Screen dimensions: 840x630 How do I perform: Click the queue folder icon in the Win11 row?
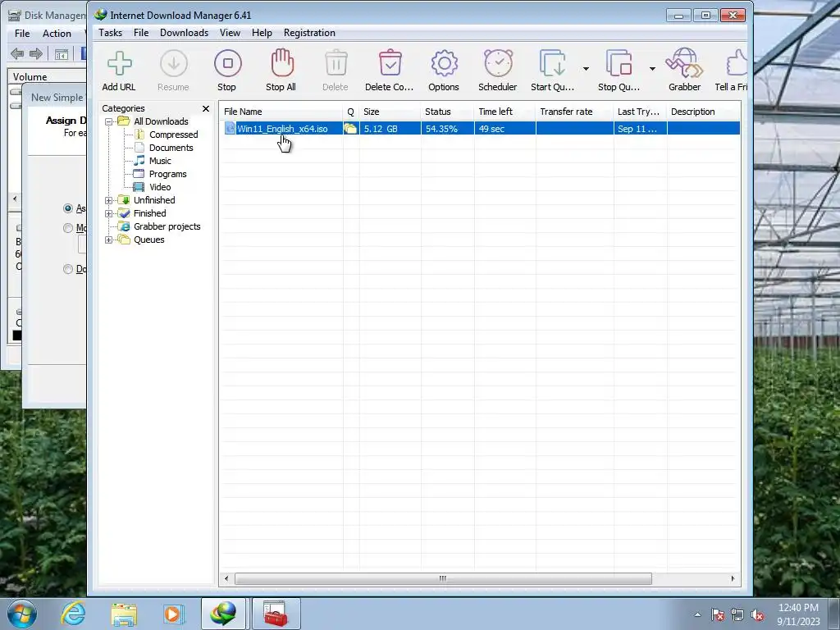pyautogui.click(x=350, y=129)
